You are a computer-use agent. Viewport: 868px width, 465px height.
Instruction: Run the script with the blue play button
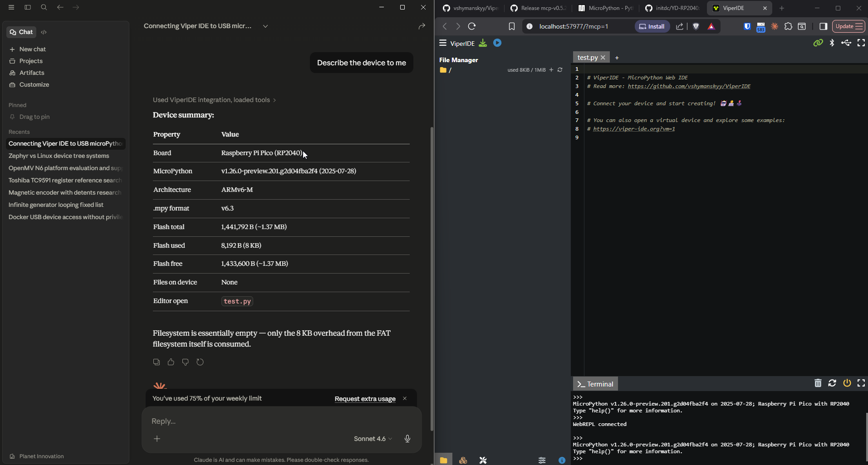pyautogui.click(x=497, y=43)
